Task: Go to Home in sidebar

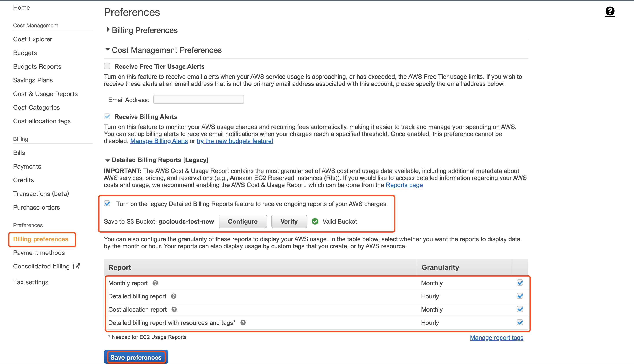Action: coord(22,7)
